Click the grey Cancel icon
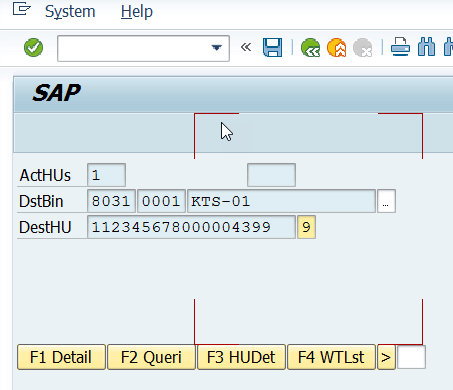The width and height of the screenshot is (453, 390). pyautogui.click(x=363, y=48)
